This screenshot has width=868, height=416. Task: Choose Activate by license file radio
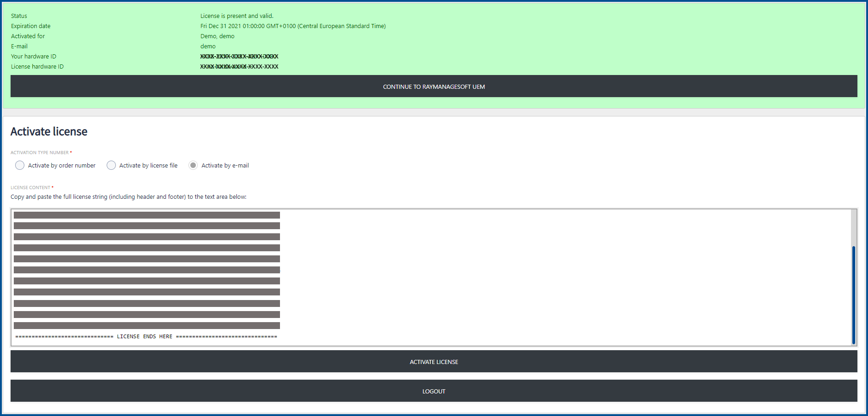coord(111,165)
